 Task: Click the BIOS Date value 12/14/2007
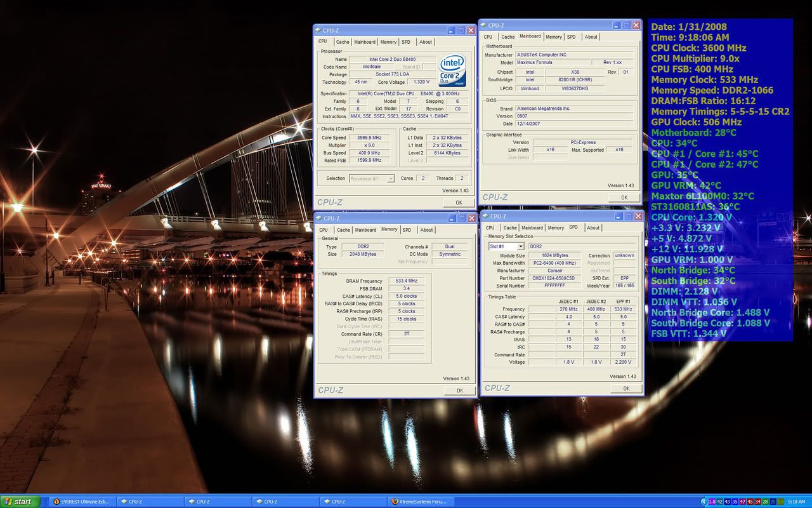pos(573,124)
